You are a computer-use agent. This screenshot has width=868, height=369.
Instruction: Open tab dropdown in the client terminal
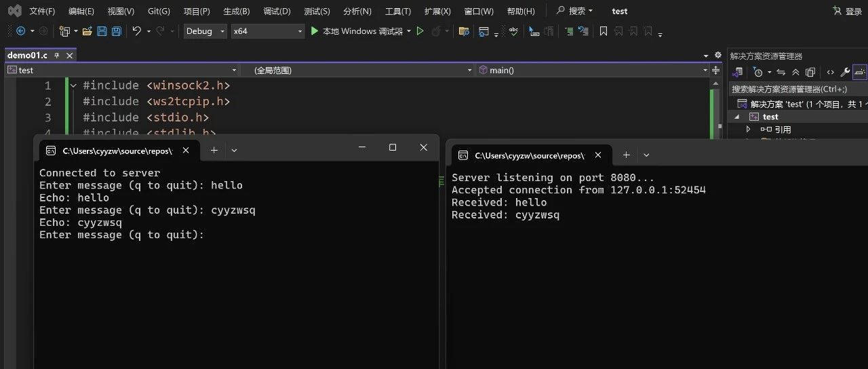click(234, 150)
